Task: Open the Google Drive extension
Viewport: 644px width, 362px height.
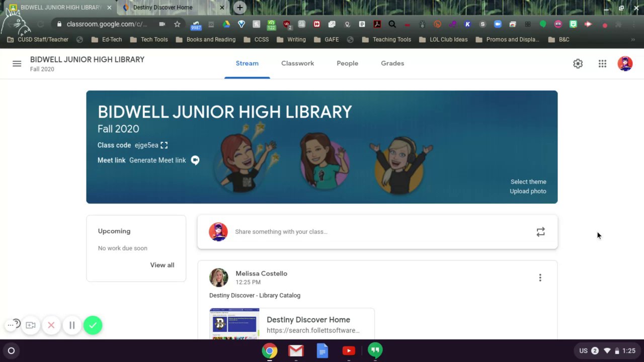Action: point(226,24)
